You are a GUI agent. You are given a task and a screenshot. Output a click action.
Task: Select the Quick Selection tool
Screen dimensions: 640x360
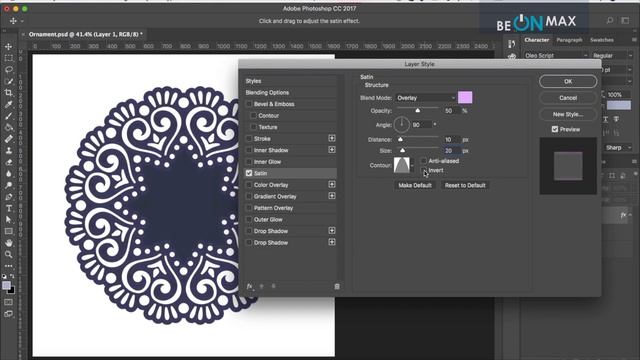click(9, 81)
